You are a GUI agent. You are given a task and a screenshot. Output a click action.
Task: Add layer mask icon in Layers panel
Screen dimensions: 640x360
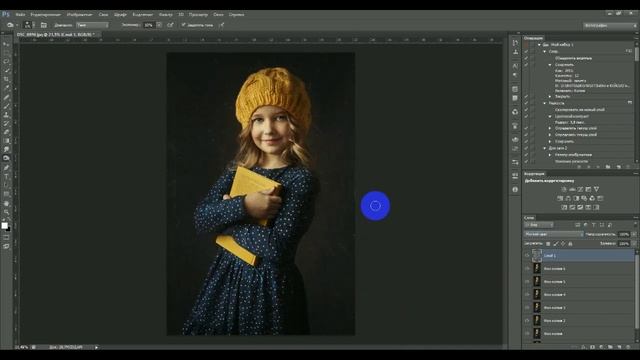pos(592,347)
